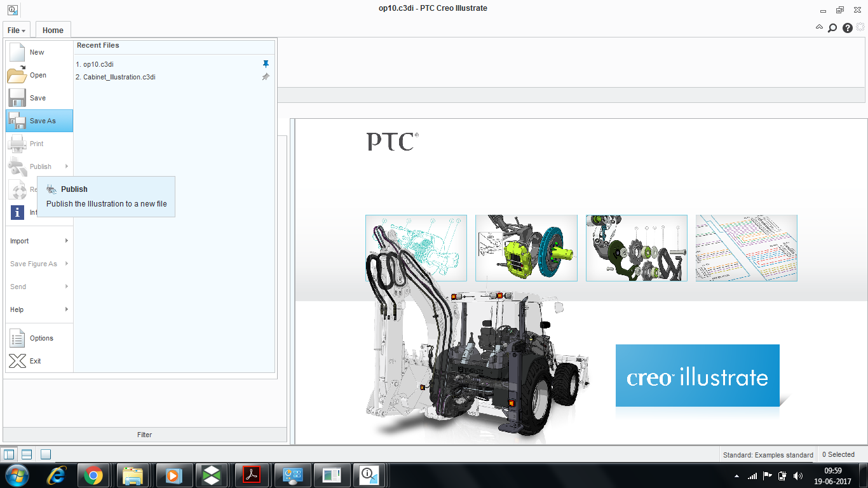Click the Show desktop strip beside the clock
This screenshot has width=868, height=488.
[x=863, y=476]
